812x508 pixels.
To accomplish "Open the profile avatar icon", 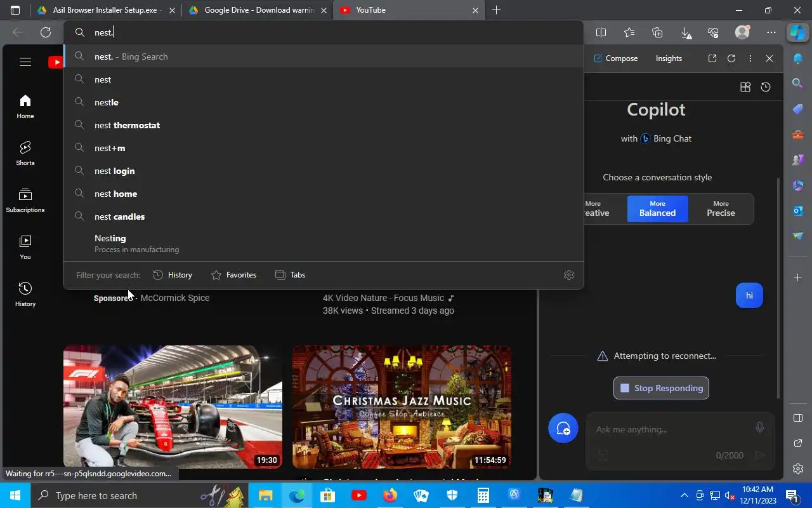I will [x=742, y=32].
